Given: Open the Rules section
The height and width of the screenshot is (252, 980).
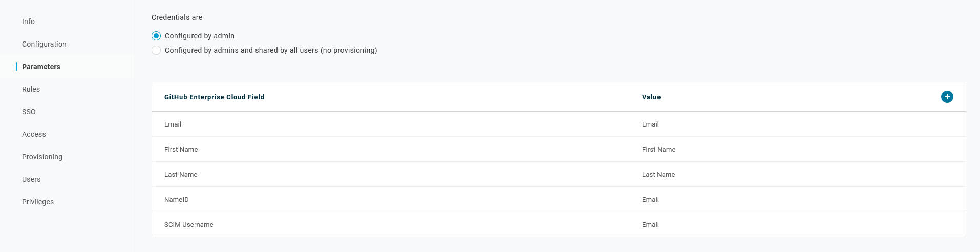Looking at the screenshot, I should pos(31,89).
